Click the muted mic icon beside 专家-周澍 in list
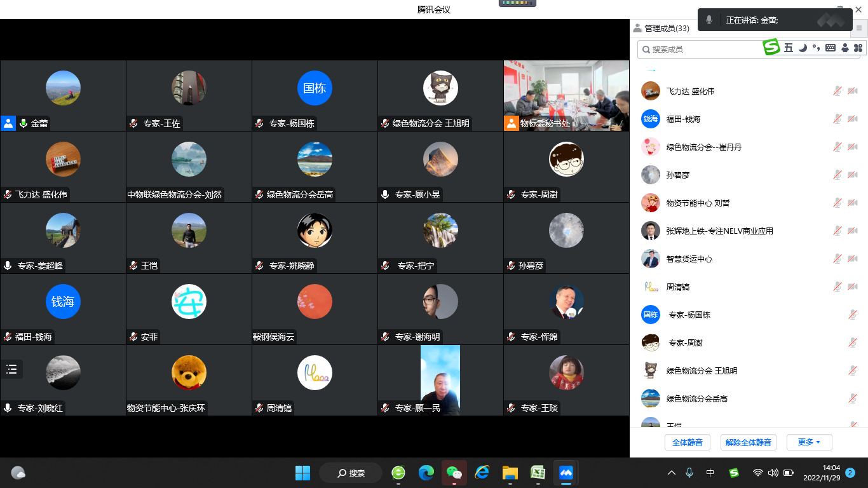The image size is (868, 488). click(853, 343)
